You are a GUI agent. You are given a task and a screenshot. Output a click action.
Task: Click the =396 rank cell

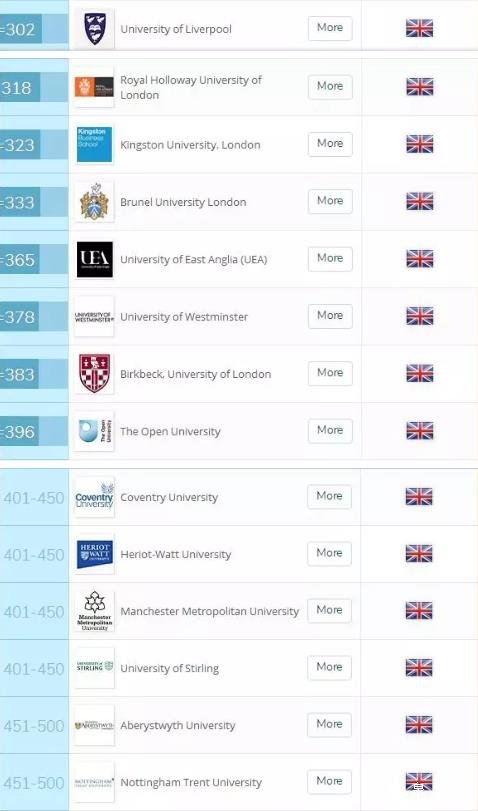click(x=34, y=431)
